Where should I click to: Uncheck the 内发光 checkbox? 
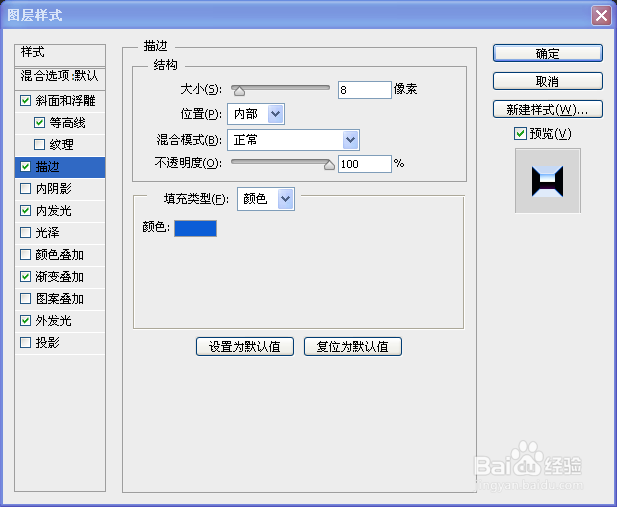[26, 211]
